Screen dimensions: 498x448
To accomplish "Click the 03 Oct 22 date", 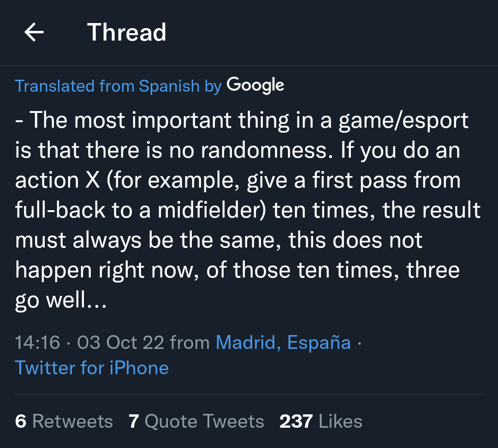I will [x=121, y=342].
